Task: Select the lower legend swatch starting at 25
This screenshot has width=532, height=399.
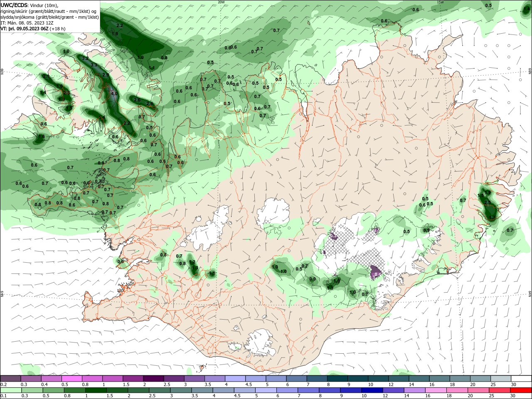Action: pyautogui.click(x=500, y=390)
